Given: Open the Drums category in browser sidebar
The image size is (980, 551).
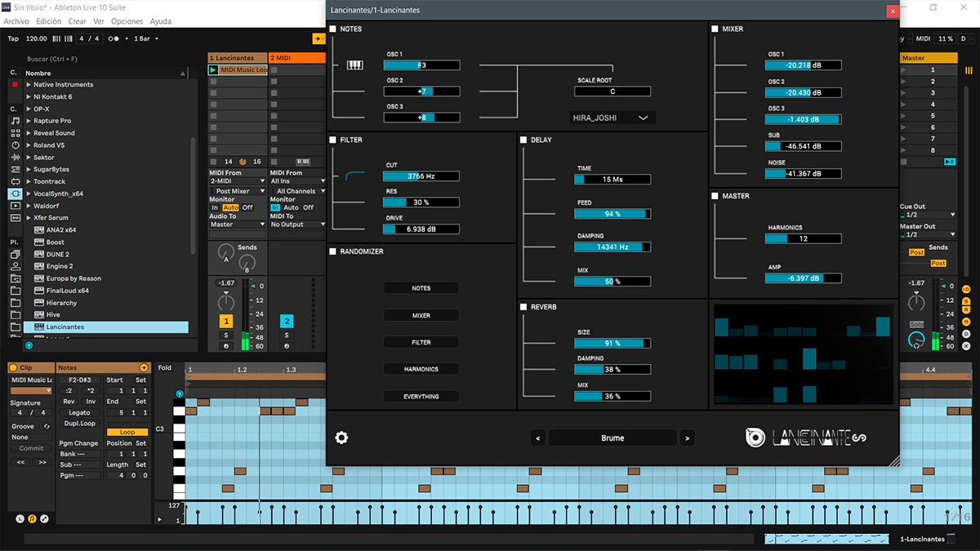Looking at the screenshot, I should tap(16, 133).
